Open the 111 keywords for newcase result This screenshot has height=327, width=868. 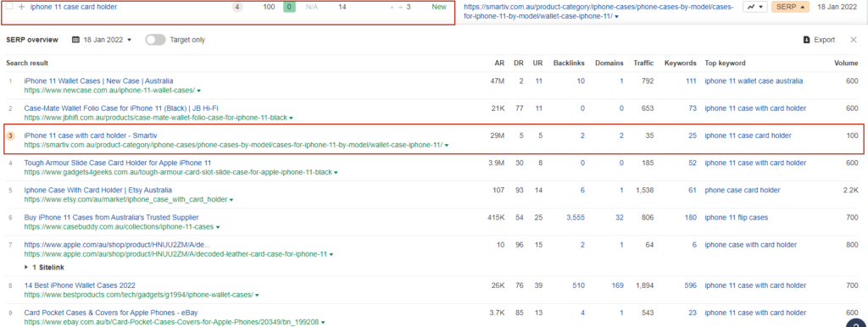[691, 80]
